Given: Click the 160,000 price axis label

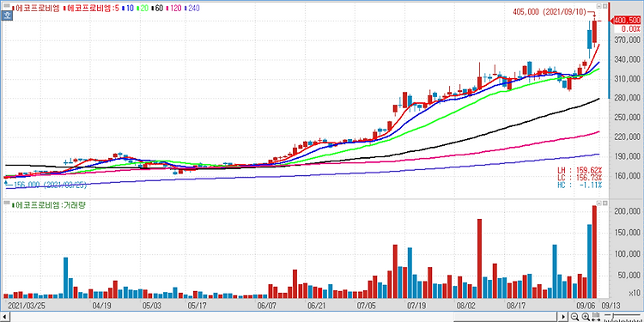Looking at the screenshot, I should point(628,176).
